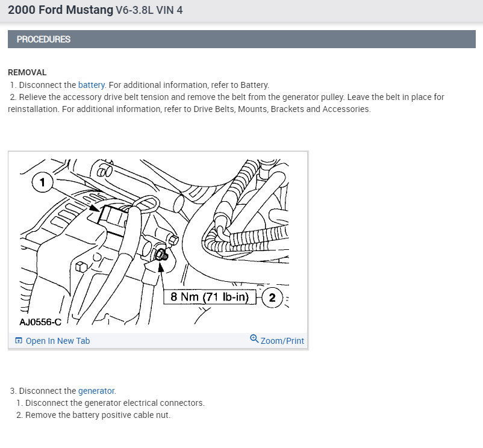
Task: Follow the generator link in step 3
Action: pyautogui.click(x=96, y=391)
